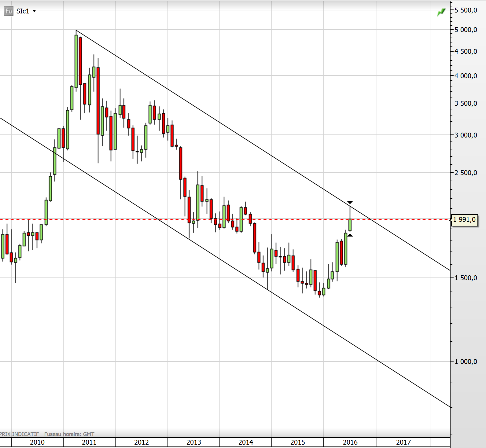The image size is (486, 448).
Task: Click the down-pointing marker above the last candle
Action: (x=350, y=203)
